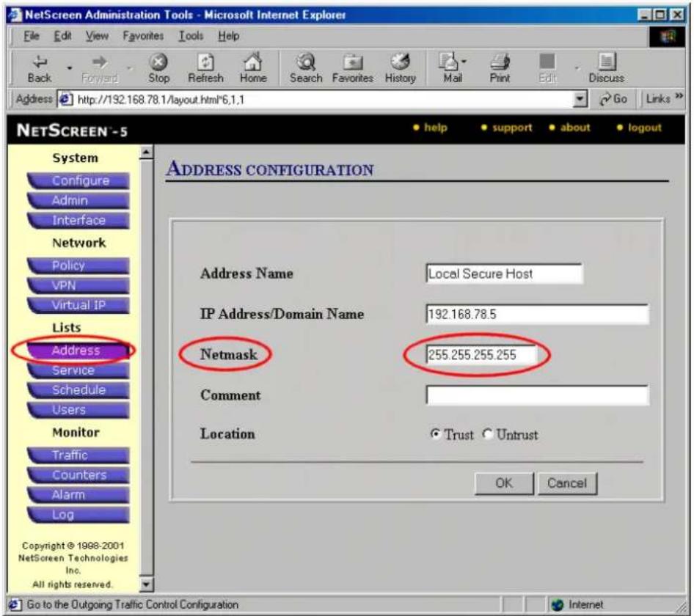
Task: Open the Configure system page
Action: (79, 181)
